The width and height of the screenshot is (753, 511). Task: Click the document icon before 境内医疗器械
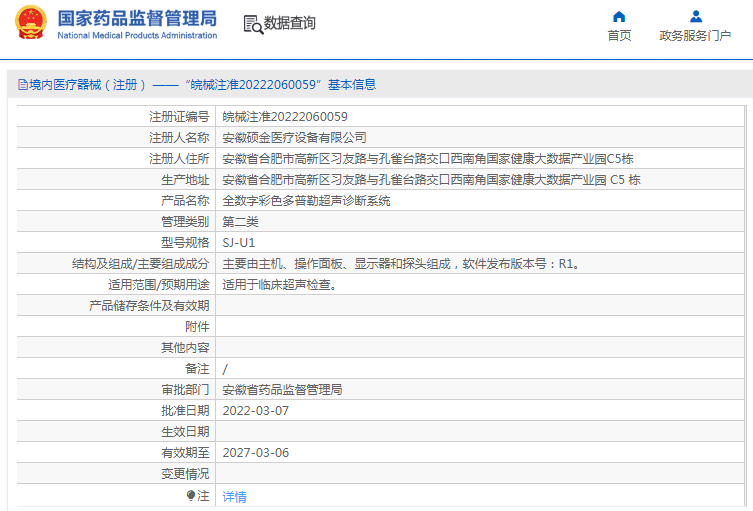(23, 85)
